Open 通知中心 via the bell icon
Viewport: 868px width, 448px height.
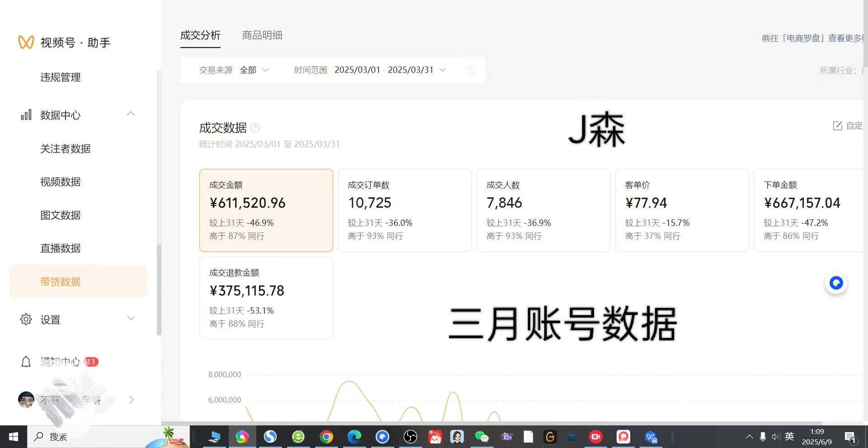click(26, 361)
